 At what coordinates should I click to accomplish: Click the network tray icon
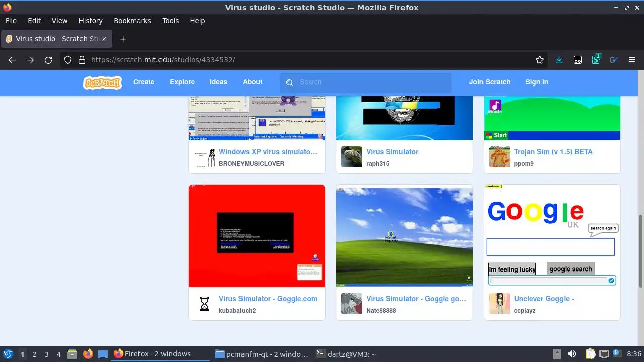click(604, 354)
